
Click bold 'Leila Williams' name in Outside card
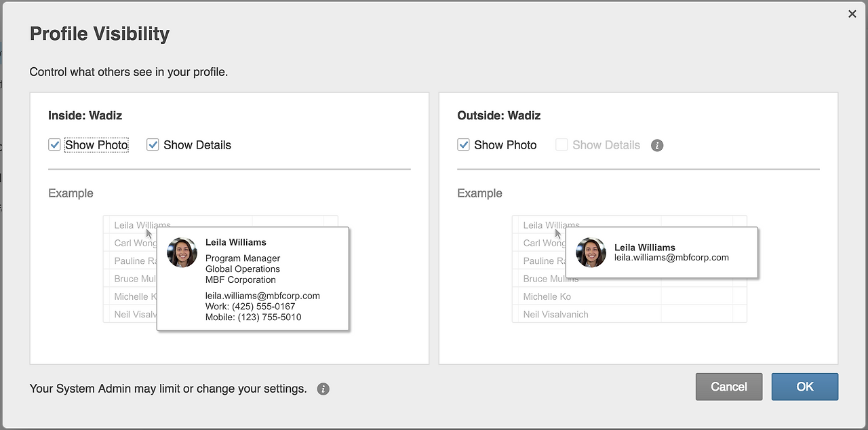tap(645, 248)
